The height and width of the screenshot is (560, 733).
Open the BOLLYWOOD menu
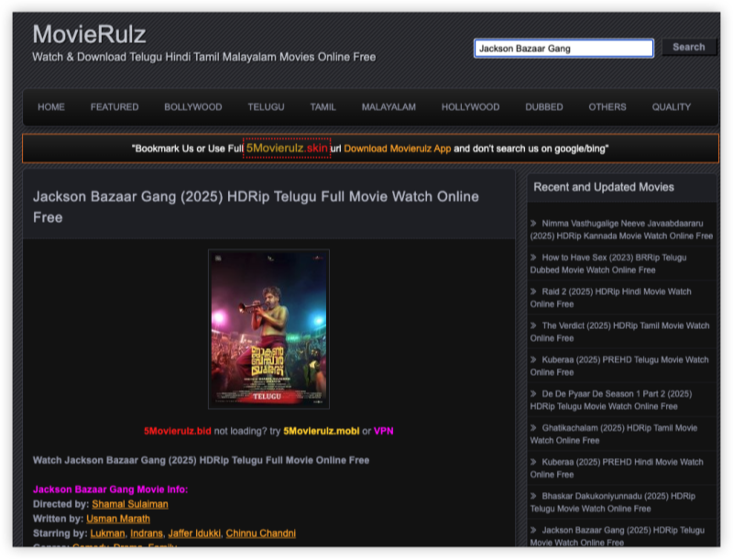[193, 107]
